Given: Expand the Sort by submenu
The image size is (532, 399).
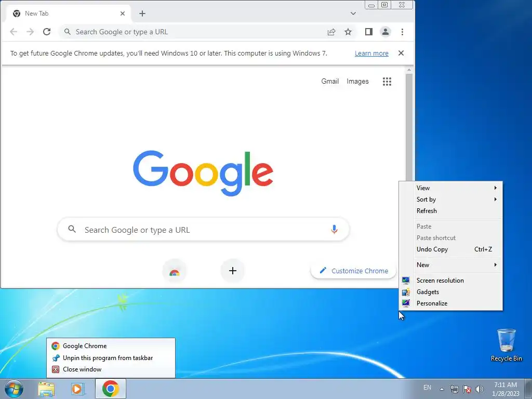Looking at the screenshot, I should pyautogui.click(x=451, y=199).
